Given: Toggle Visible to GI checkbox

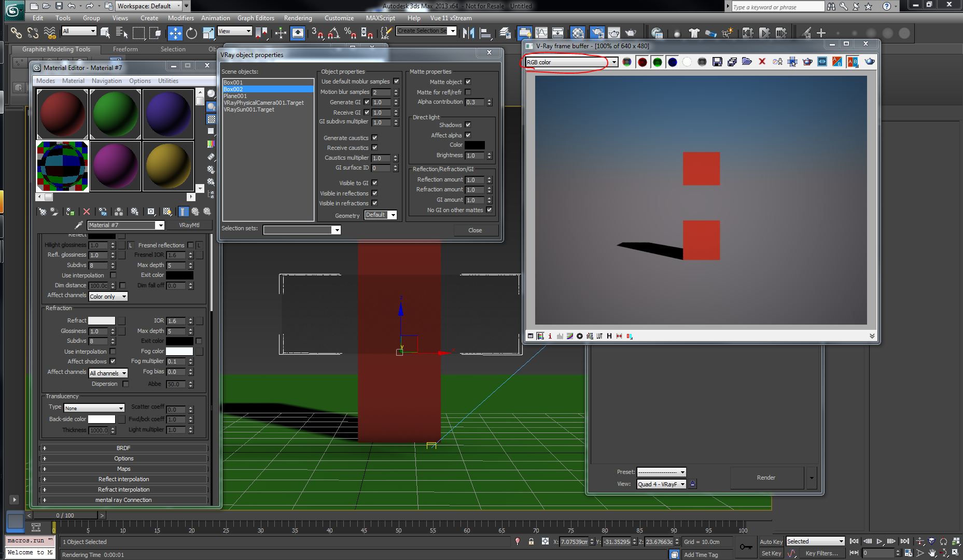Looking at the screenshot, I should (374, 183).
